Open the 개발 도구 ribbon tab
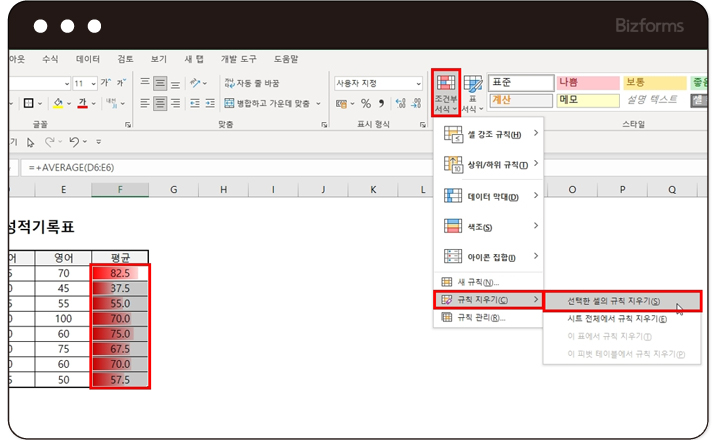Screen dimensions: 715x440 [x=239, y=59]
